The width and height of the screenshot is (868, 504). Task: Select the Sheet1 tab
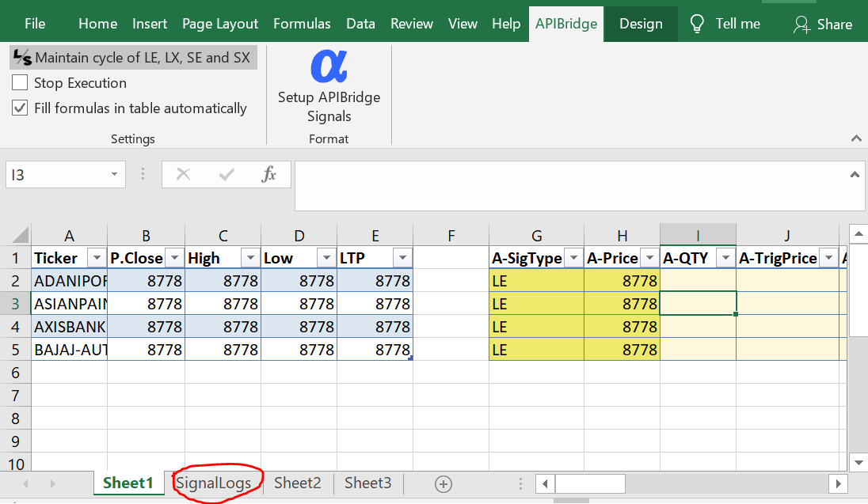coord(128,483)
